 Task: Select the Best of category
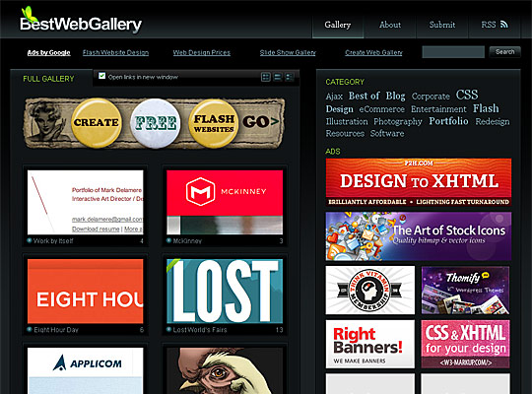point(365,96)
